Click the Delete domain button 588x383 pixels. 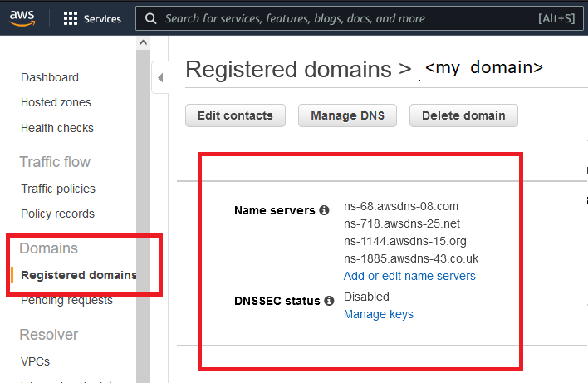click(463, 115)
